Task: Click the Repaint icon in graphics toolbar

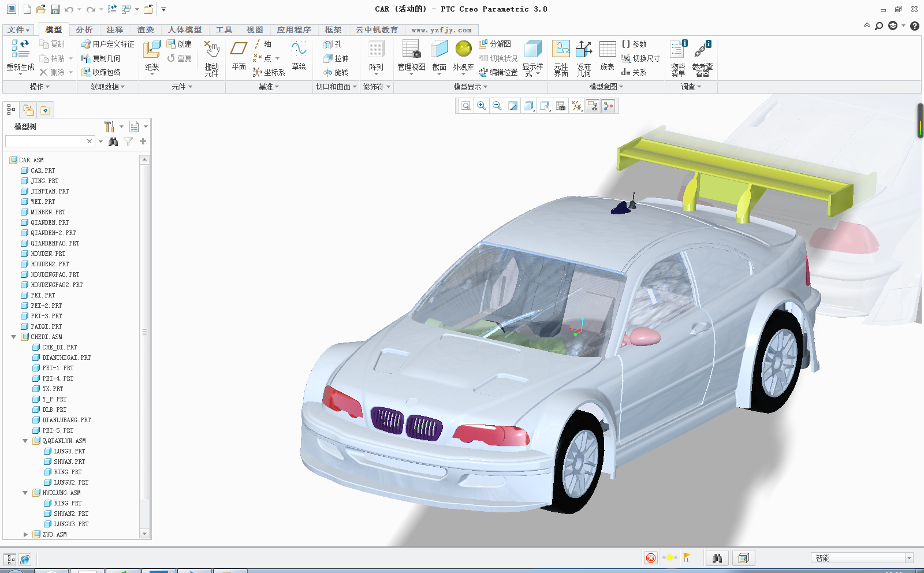Action: pyautogui.click(x=513, y=106)
